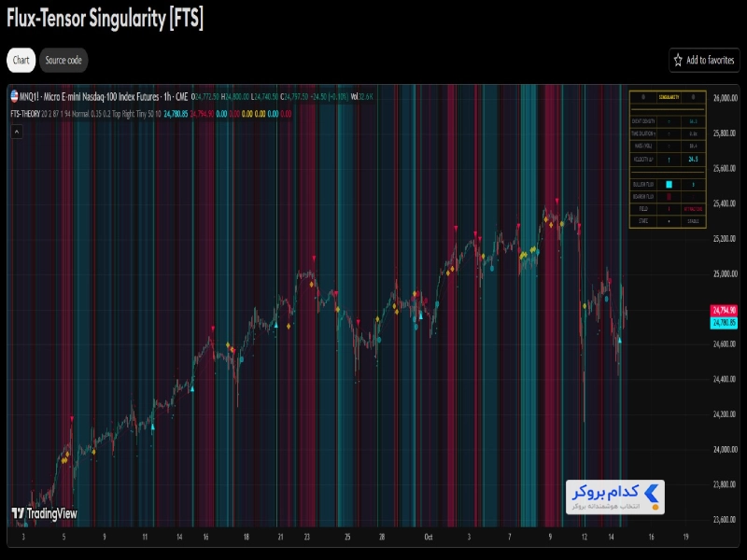This screenshot has width=747, height=560.
Task: Click the red 24,794.90 value in the indicator legend
Action: (203, 114)
